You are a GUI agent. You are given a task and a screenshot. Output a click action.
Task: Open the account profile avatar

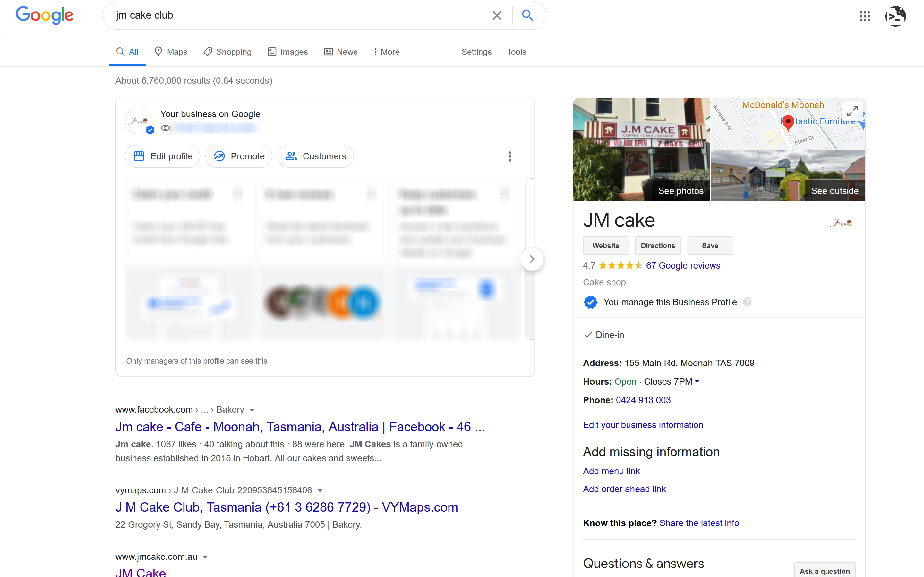click(x=895, y=16)
